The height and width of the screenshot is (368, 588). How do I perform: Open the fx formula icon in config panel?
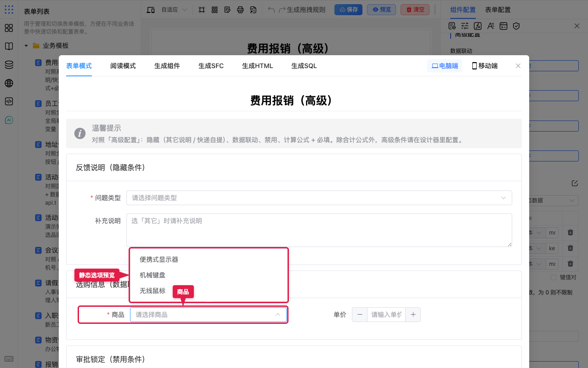[x=478, y=26]
